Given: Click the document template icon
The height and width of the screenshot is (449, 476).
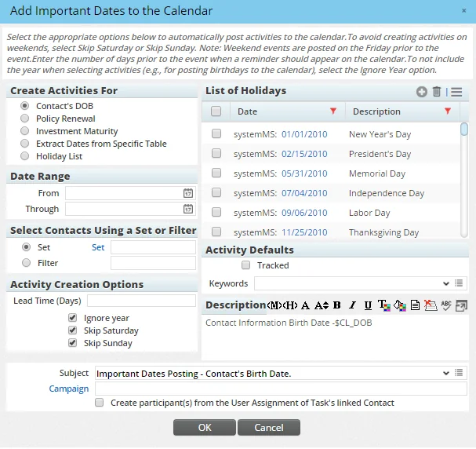Looking at the screenshot, I should tap(415, 305).
